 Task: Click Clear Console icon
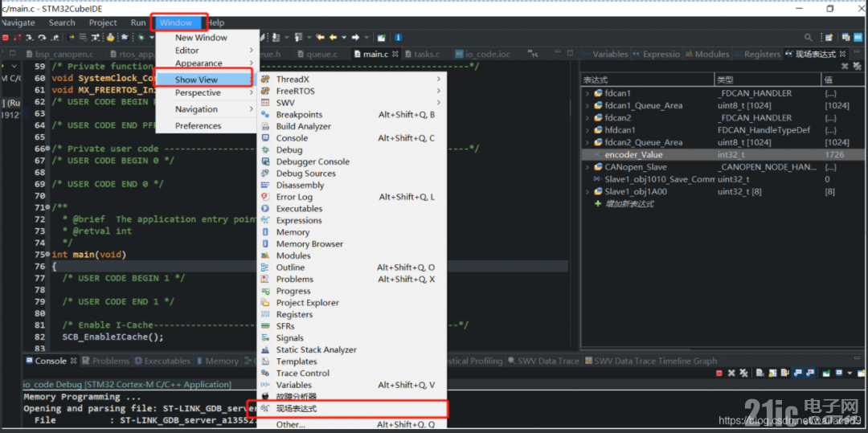tap(760, 374)
